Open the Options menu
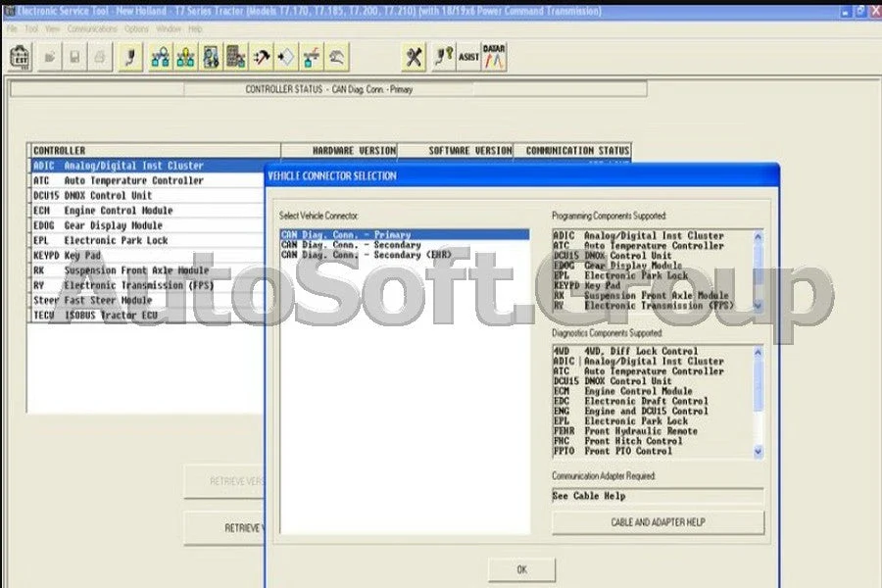Viewport: 882px width, 588px height. (136, 29)
